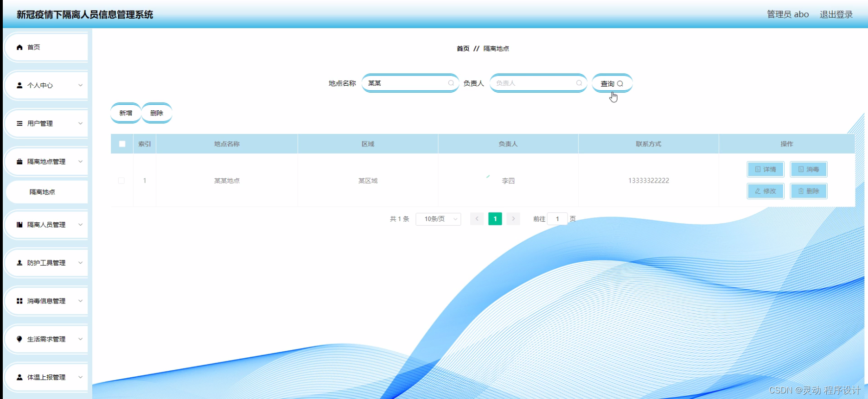Viewport: 868px width, 399px height.
Task: Click 修改 for 某某地点 row
Action: [x=766, y=191]
